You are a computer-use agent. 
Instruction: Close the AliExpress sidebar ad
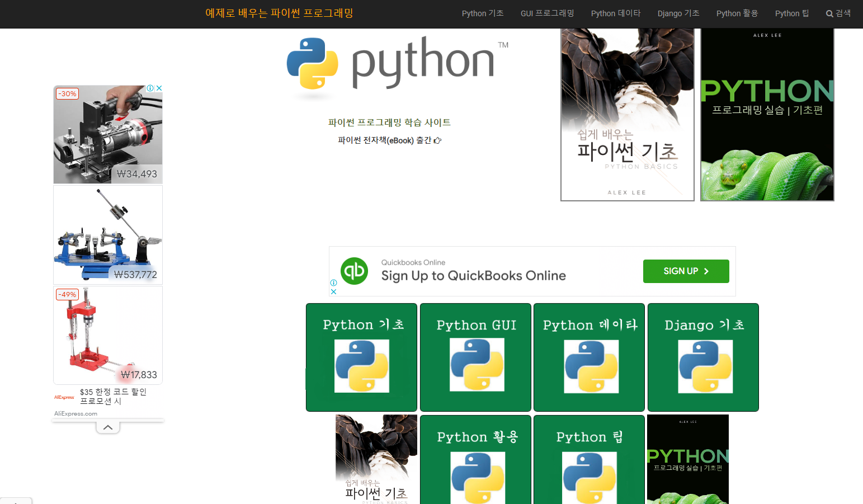coord(159,88)
